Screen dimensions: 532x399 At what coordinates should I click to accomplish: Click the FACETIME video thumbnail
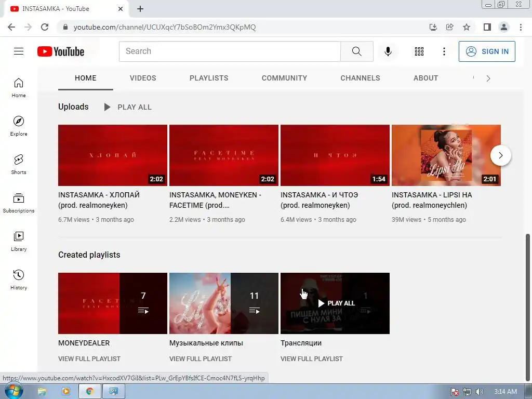coord(224,155)
